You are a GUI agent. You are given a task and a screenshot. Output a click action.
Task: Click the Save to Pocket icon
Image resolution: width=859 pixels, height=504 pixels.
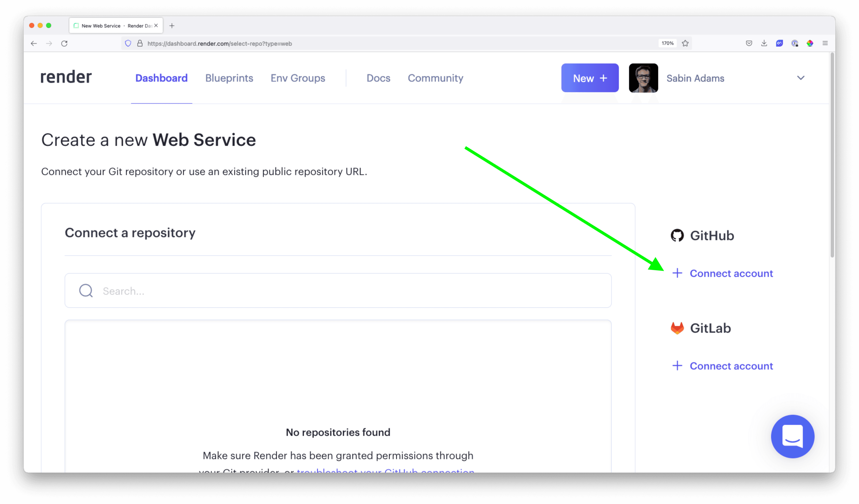(x=749, y=43)
